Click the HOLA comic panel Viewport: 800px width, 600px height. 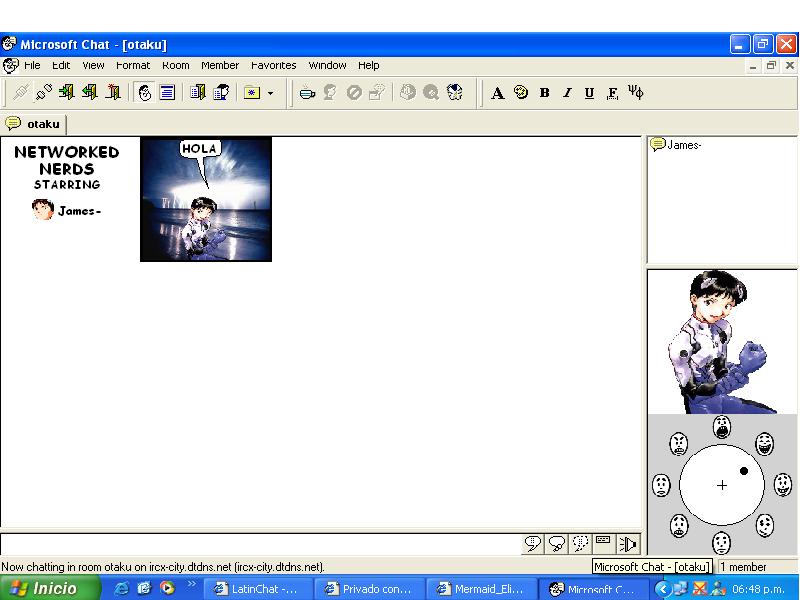(x=206, y=199)
